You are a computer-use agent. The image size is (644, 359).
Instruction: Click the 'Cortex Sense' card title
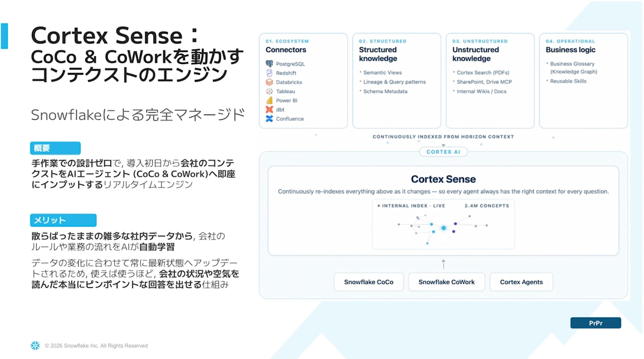pos(443,179)
